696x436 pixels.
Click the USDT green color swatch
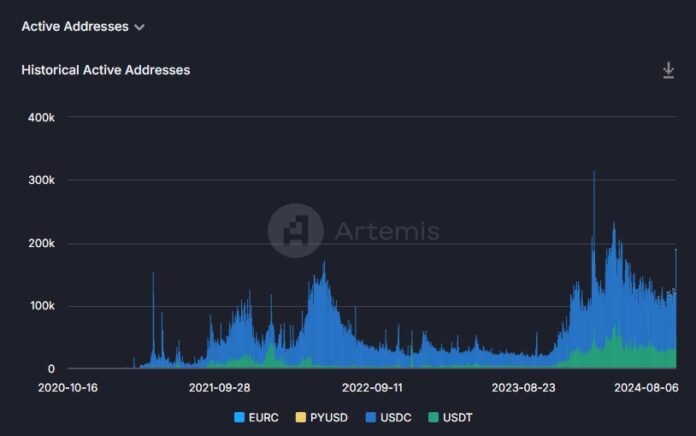(x=433, y=417)
